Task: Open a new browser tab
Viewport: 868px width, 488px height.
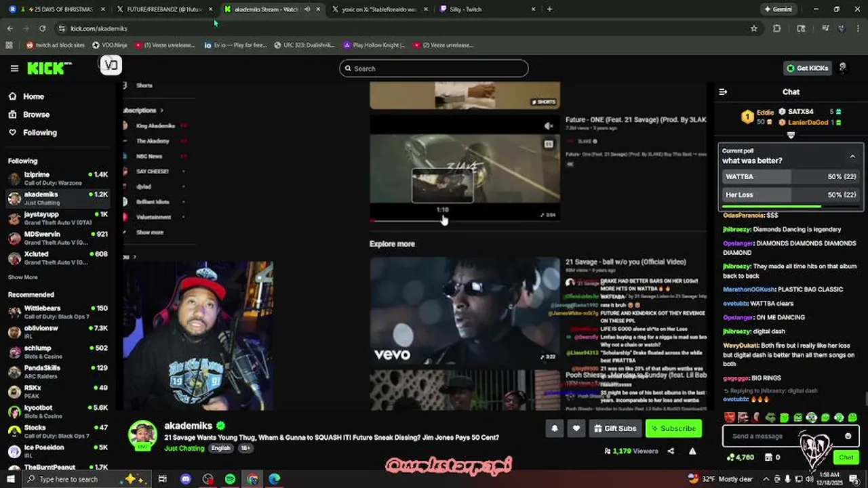Action: pyautogui.click(x=549, y=9)
